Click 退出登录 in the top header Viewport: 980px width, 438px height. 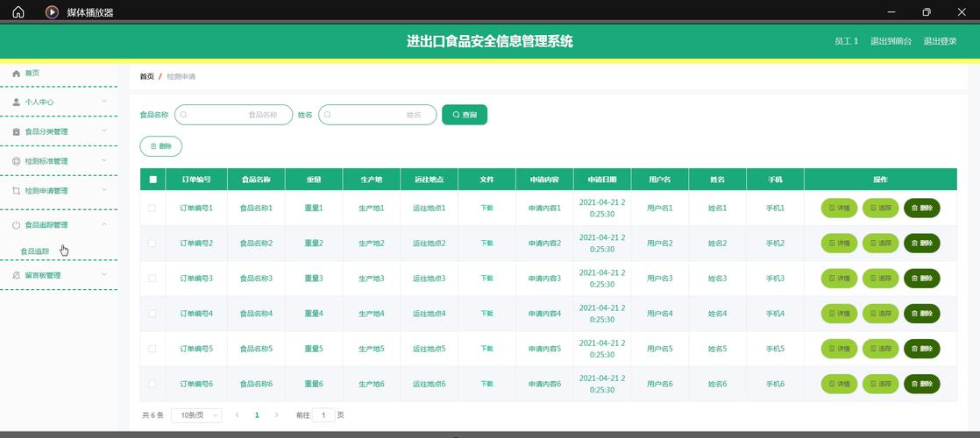pos(940,41)
